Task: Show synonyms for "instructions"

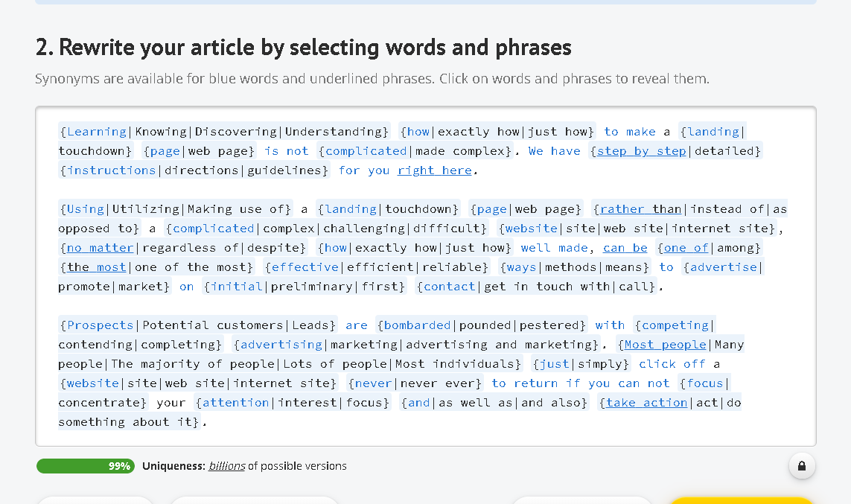Action: point(112,170)
